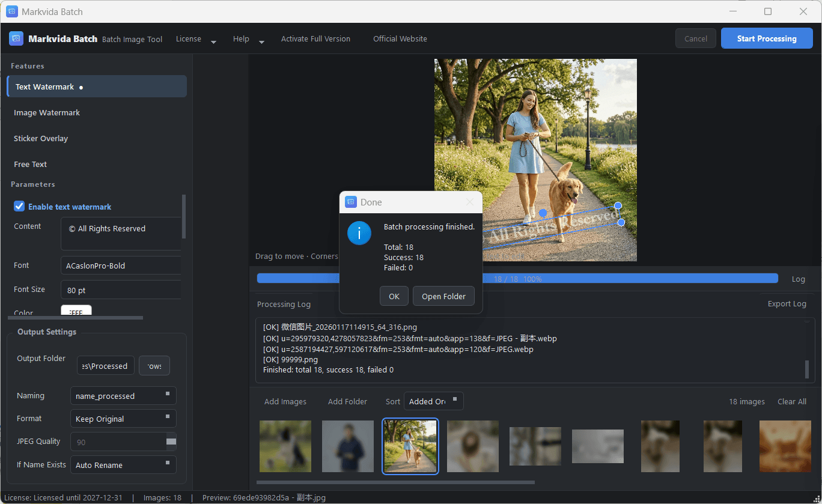The image size is (822, 504).
Task: Select Text Watermark feature
Action: tap(97, 87)
